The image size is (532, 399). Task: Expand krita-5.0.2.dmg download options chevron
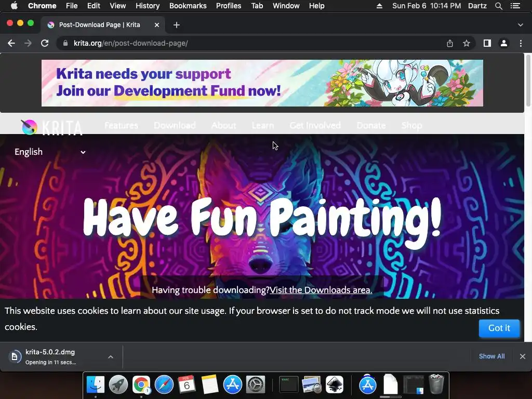(111, 356)
